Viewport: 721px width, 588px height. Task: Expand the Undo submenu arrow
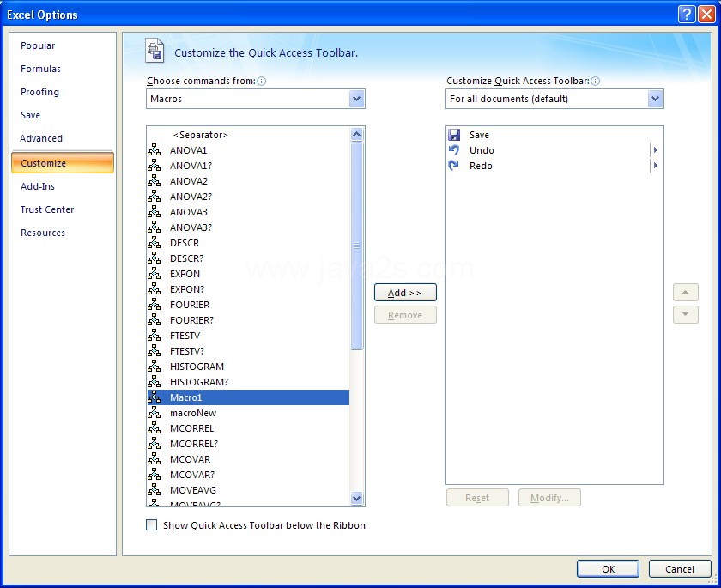[656, 150]
